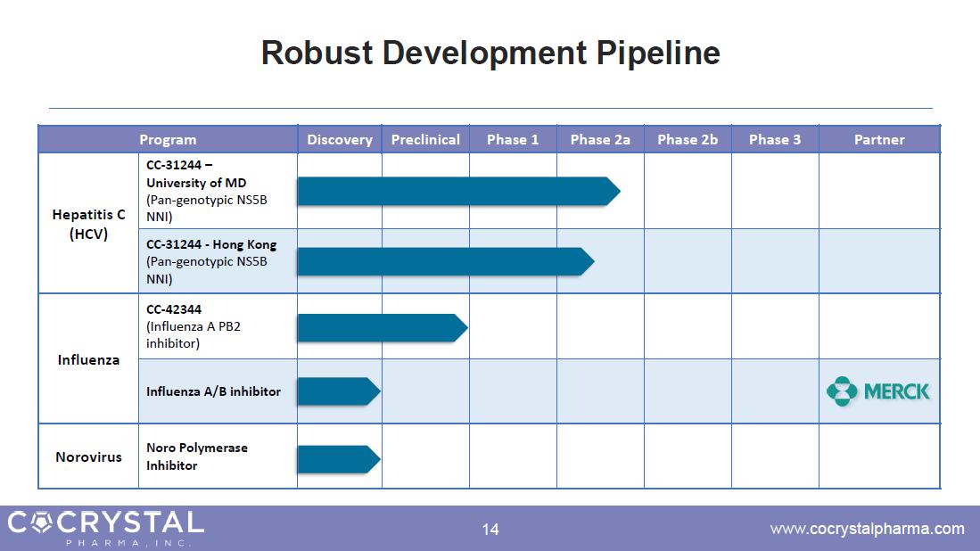This screenshot has width=980, height=551.
Task: Click the Influenza A/B inhibitor cell
Action: click(218, 391)
